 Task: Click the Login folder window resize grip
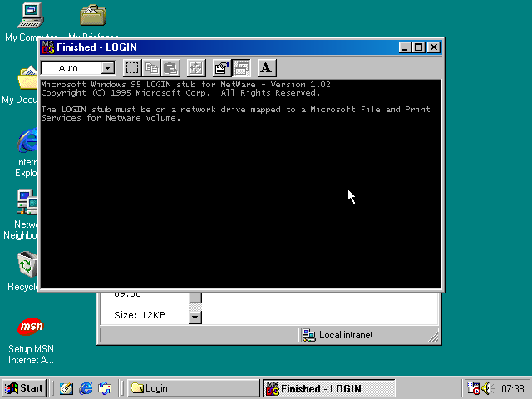pyautogui.click(x=434, y=337)
